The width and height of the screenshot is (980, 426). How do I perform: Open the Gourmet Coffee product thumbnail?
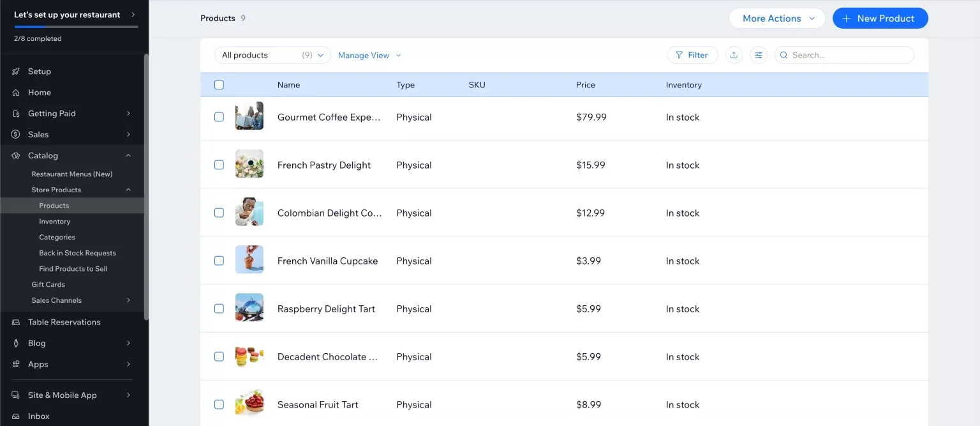pos(249,117)
